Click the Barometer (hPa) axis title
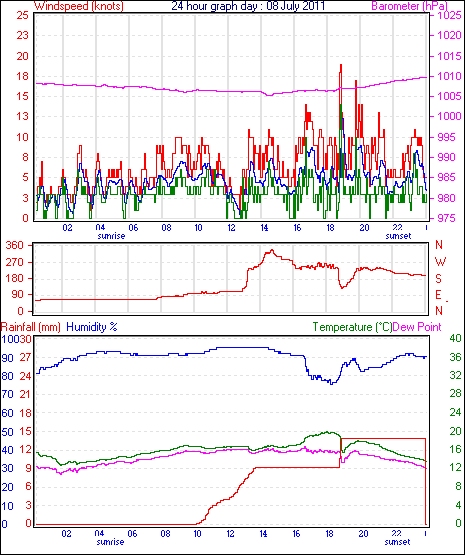 (x=409, y=6)
